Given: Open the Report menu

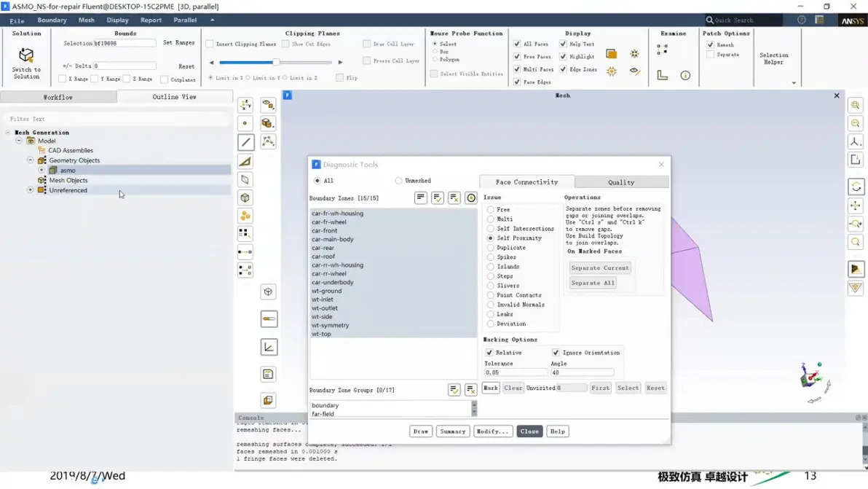Looking at the screenshot, I should [x=151, y=20].
